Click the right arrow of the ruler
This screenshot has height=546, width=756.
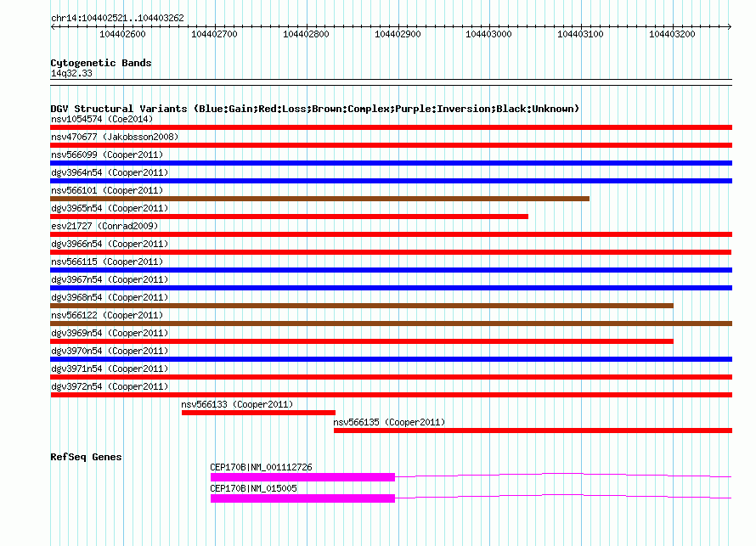pos(730,26)
